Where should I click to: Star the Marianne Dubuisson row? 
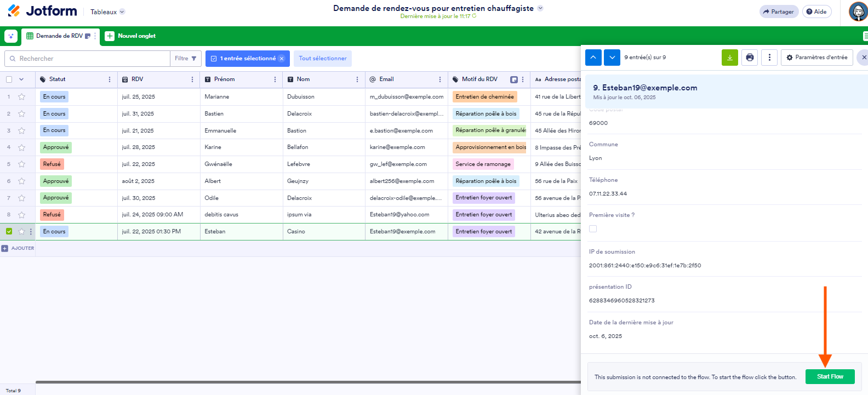(x=22, y=97)
